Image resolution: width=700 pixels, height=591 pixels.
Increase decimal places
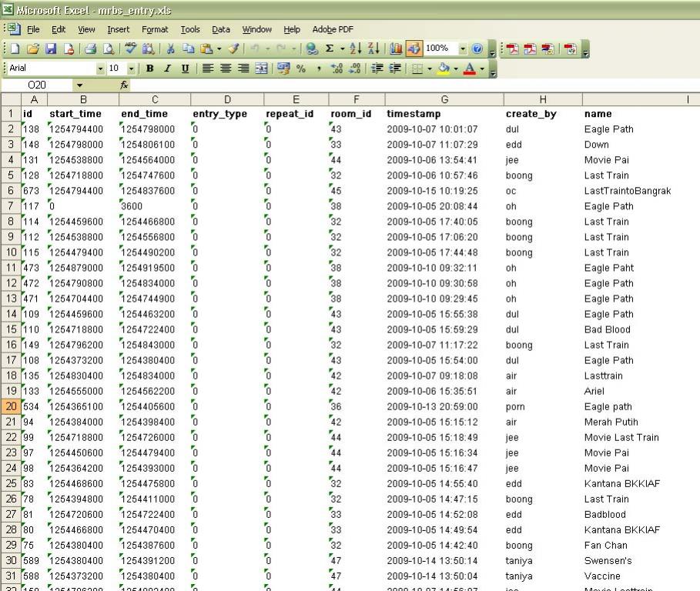[x=337, y=68]
